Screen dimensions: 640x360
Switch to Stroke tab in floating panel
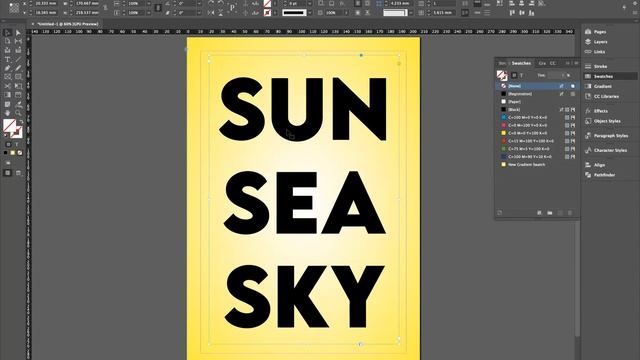(502, 63)
